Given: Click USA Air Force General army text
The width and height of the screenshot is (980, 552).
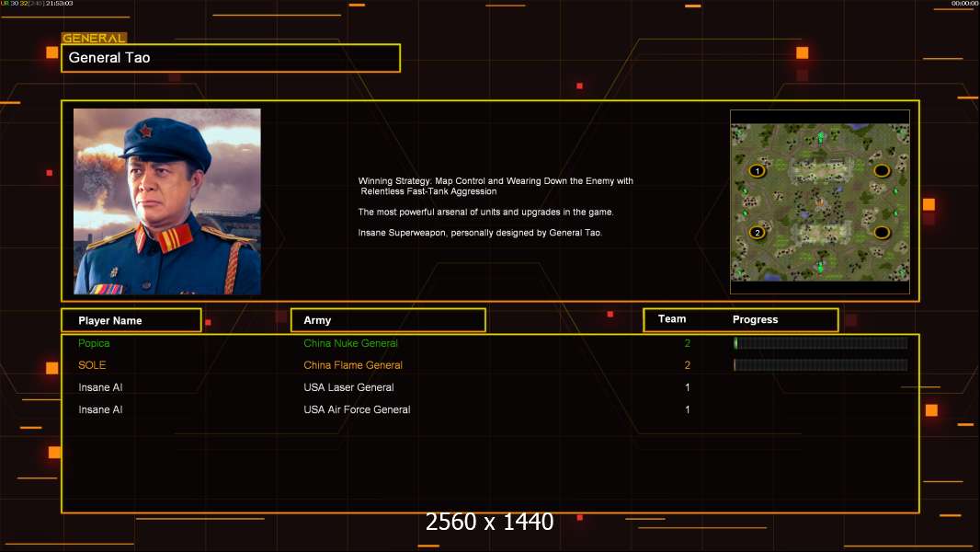Looking at the screenshot, I should pos(357,409).
